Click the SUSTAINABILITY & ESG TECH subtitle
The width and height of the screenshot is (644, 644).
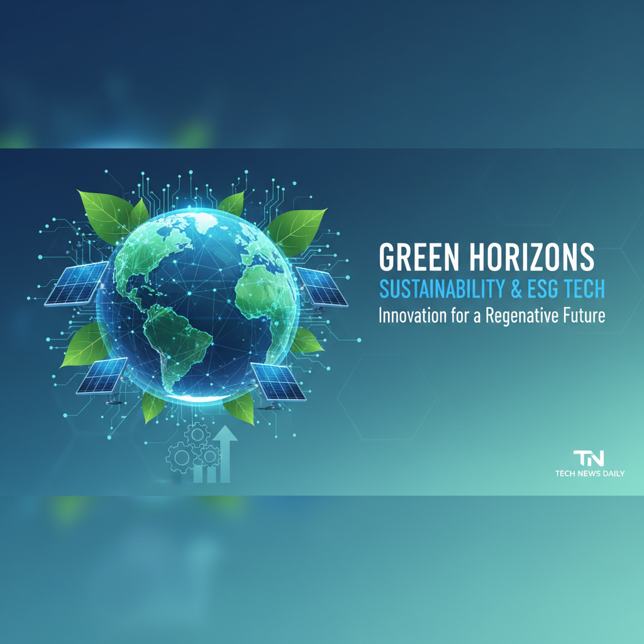(492, 288)
